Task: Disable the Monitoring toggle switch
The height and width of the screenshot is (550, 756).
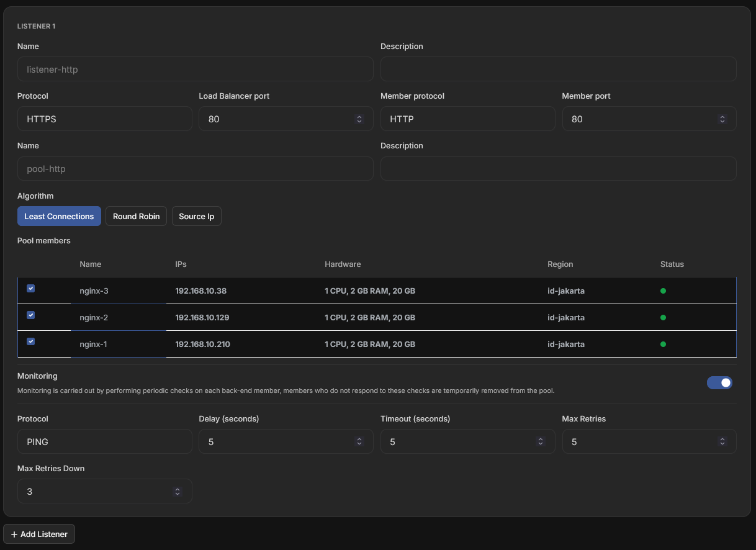Action: pos(719,382)
